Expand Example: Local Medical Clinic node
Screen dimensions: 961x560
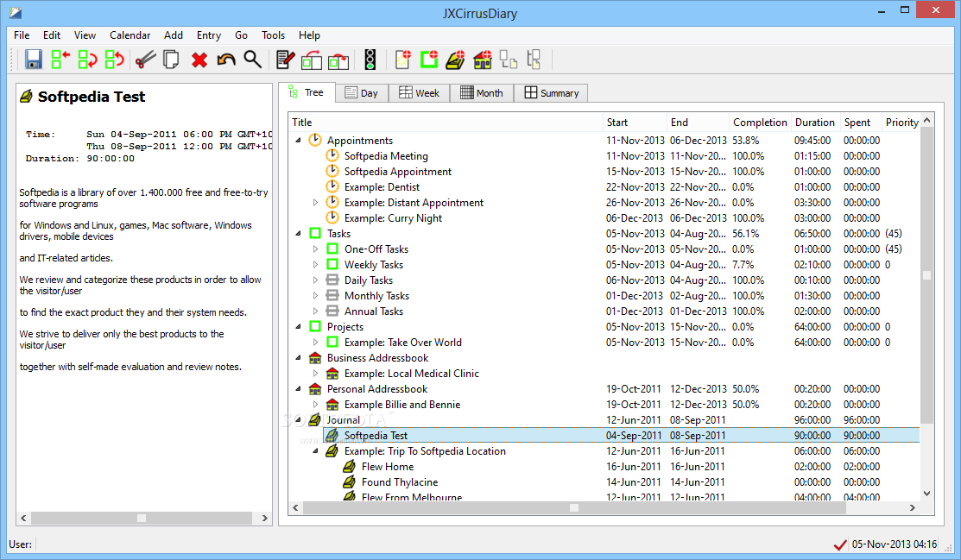(316, 373)
